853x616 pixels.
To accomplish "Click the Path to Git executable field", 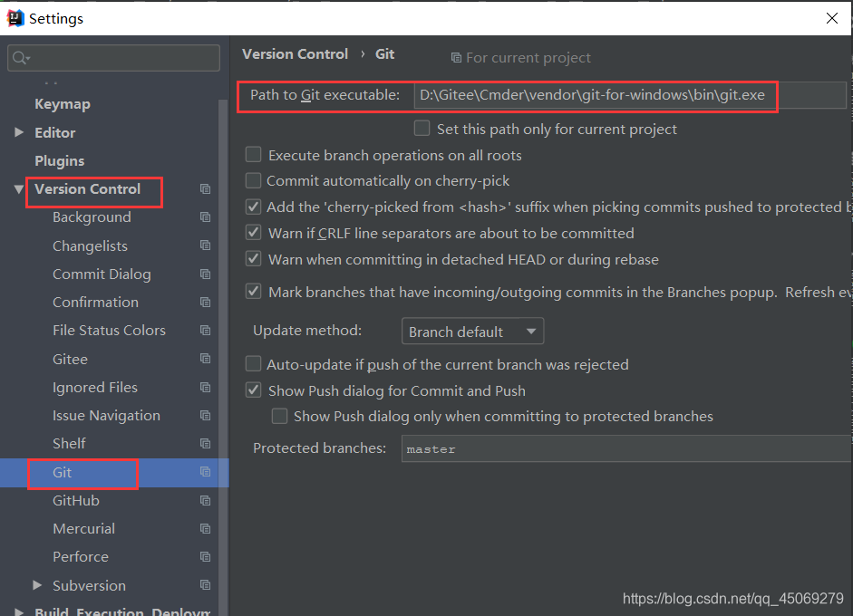I will click(x=630, y=95).
